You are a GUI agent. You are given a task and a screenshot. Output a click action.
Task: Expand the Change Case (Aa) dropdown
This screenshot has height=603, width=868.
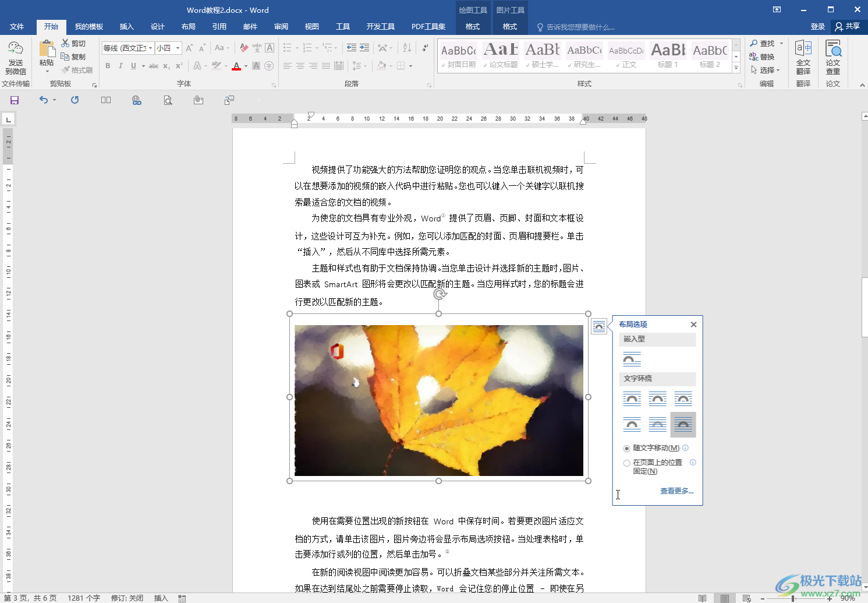pos(222,48)
